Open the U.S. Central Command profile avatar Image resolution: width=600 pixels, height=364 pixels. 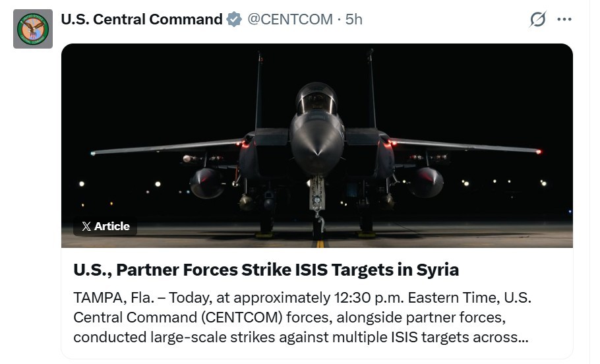32,29
